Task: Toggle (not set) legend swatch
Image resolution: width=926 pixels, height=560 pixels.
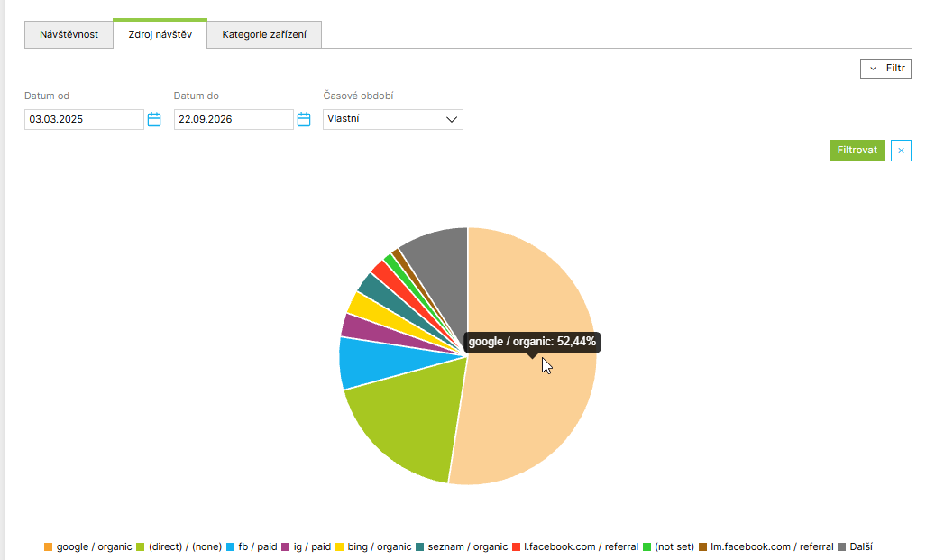Action: [646, 547]
